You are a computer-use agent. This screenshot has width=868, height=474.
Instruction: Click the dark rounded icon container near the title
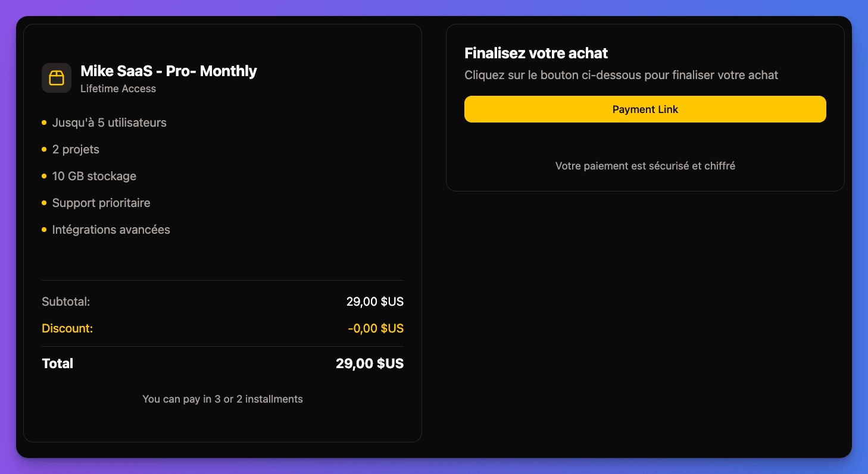pyautogui.click(x=56, y=78)
